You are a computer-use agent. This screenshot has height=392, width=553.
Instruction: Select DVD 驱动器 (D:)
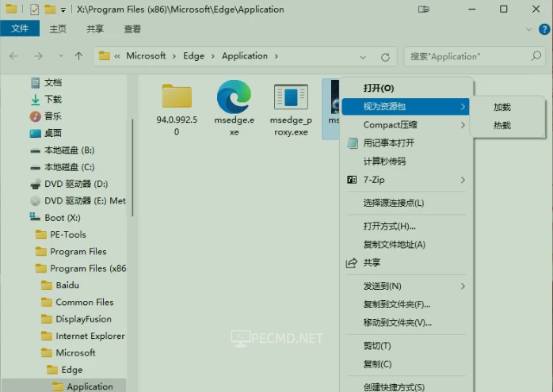coord(76,184)
